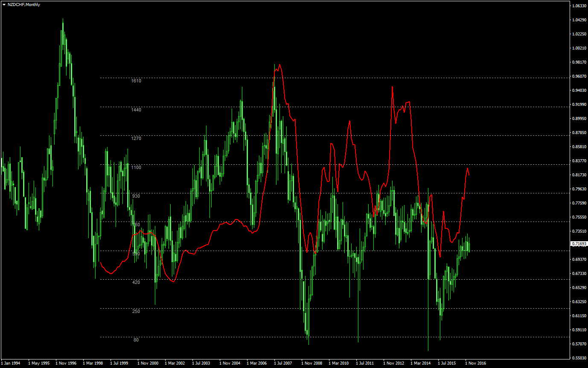Screen dimensions: 588x368
Task: Click the 1 Nov 2008 date label
Action: pyautogui.click(x=312, y=363)
